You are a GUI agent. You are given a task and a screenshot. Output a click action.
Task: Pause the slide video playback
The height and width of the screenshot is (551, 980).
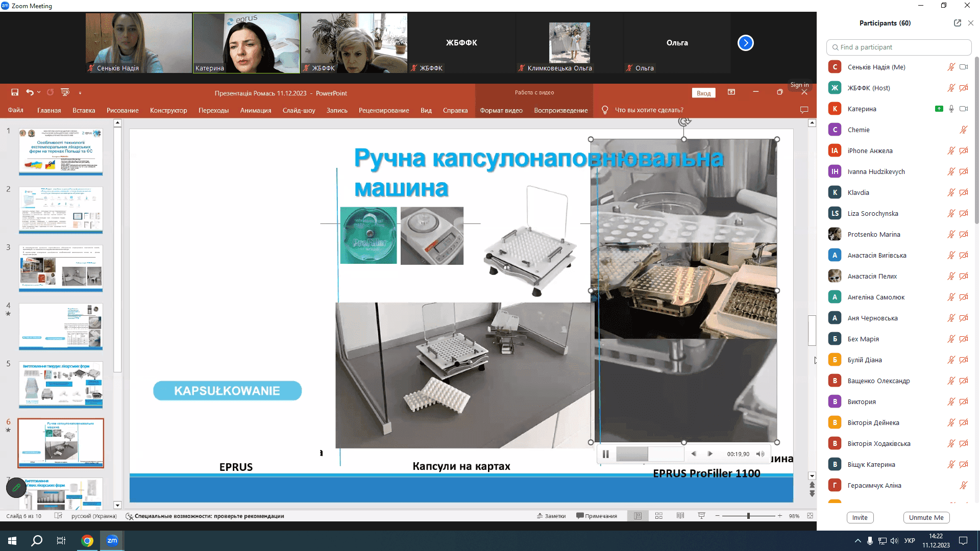point(606,454)
